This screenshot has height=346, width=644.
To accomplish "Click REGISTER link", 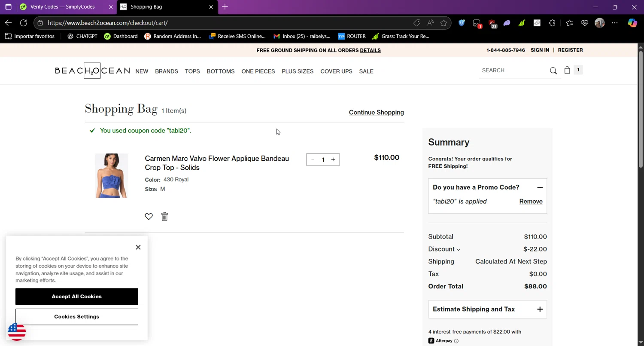I will tap(570, 50).
